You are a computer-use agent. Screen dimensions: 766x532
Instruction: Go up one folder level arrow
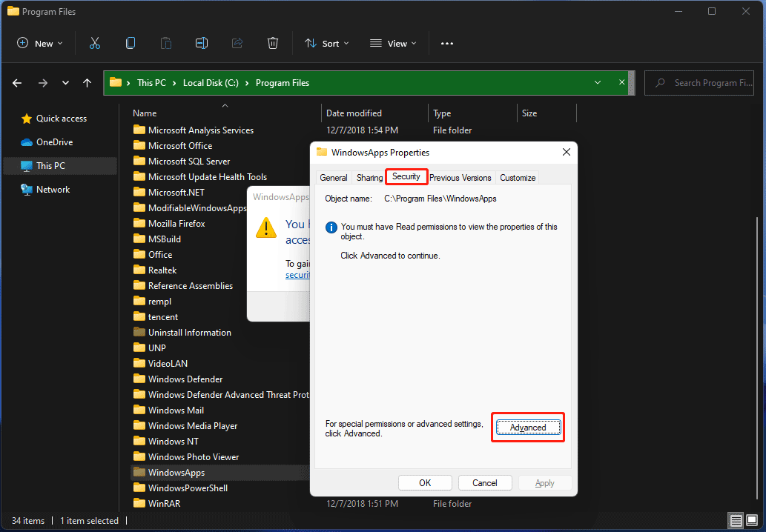tap(88, 83)
